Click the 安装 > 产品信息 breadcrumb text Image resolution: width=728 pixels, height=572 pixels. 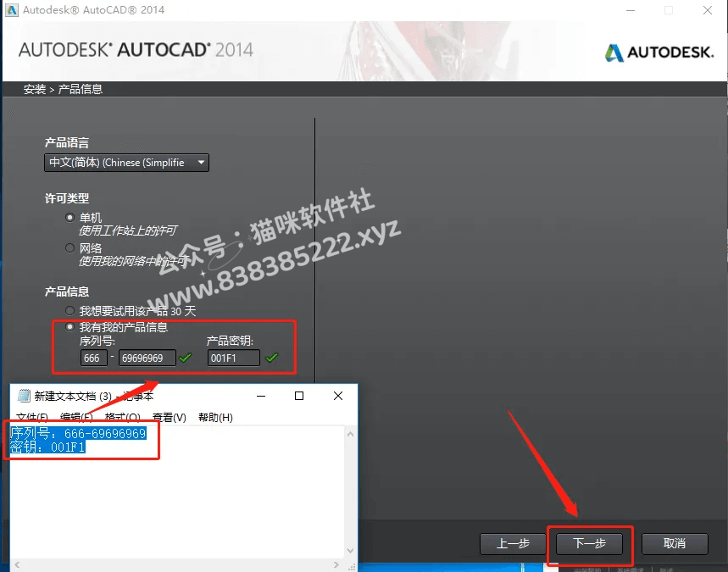pos(64,89)
